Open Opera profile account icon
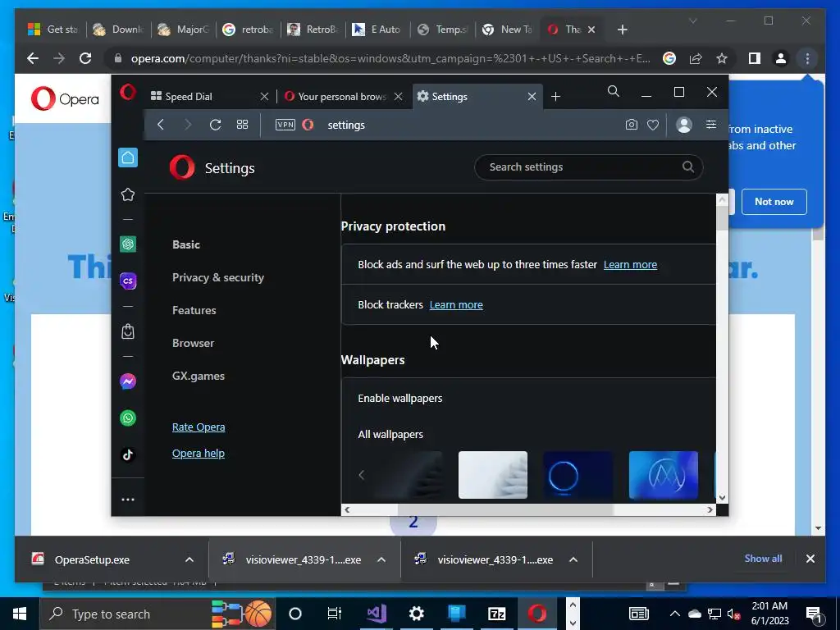 tap(684, 125)
